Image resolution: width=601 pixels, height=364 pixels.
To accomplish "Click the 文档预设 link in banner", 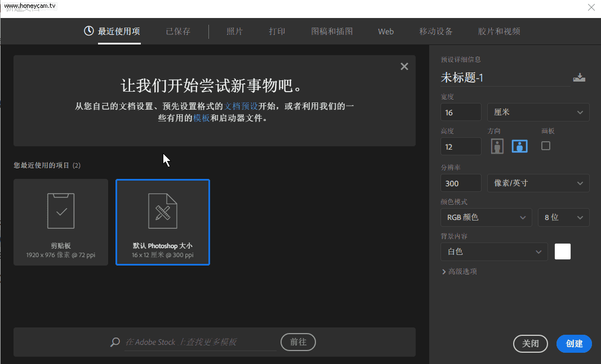I will (241, 106).
